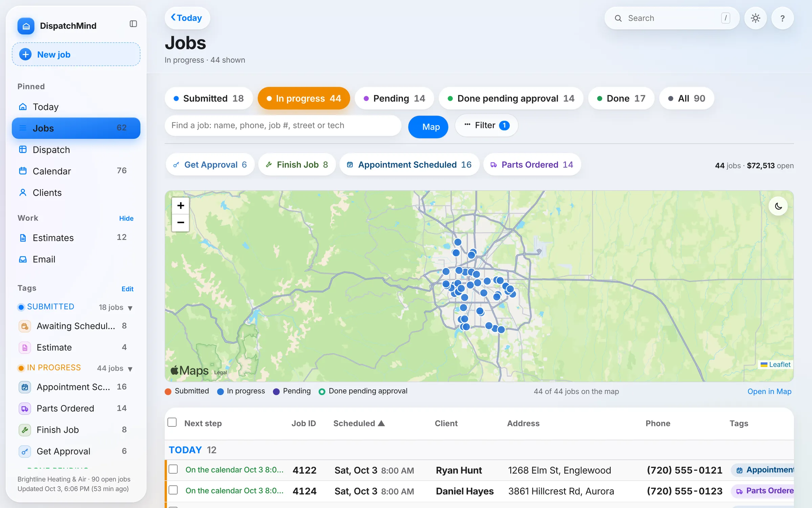The height and width of the screenshot is (508, 812).
Task: Click the Finish Job wrench icon in sidebar
Action: point(25,430)
